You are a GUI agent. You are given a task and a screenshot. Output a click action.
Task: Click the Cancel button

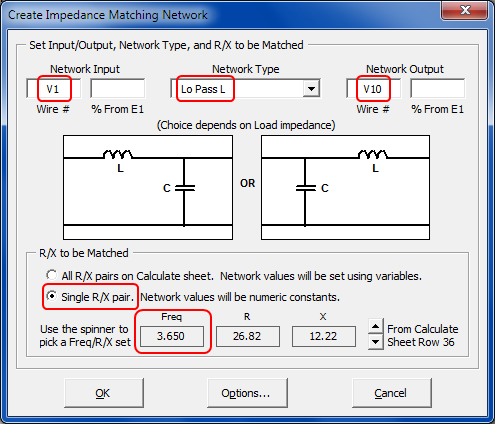click(392, 393)
